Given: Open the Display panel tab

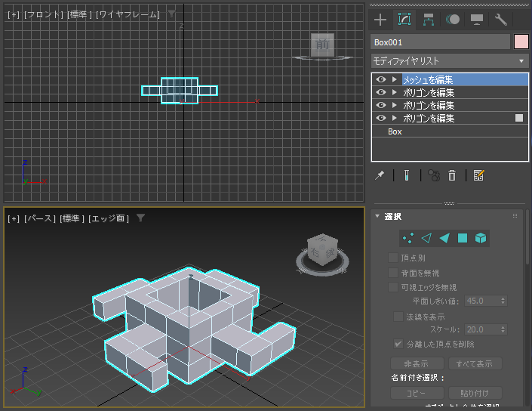Looking at the screenshot, I should [477, 20].
